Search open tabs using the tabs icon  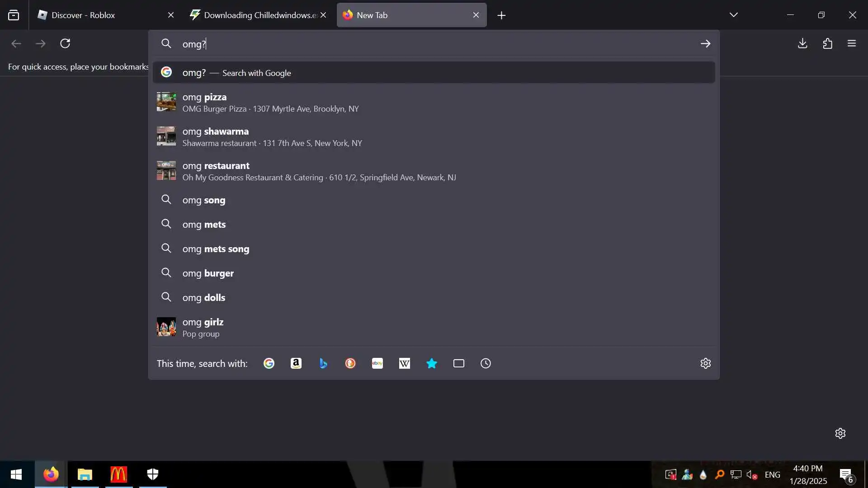[459, 363]
